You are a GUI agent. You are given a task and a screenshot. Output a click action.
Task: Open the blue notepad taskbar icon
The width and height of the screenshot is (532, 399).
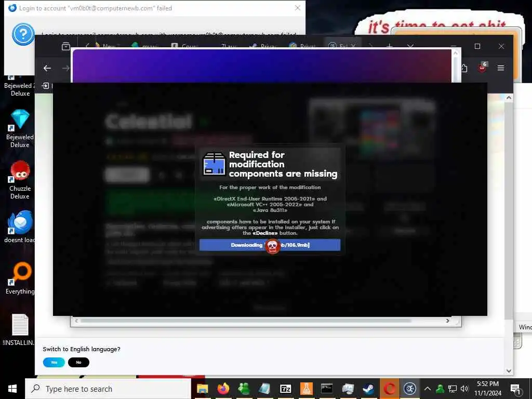[264, 389]
